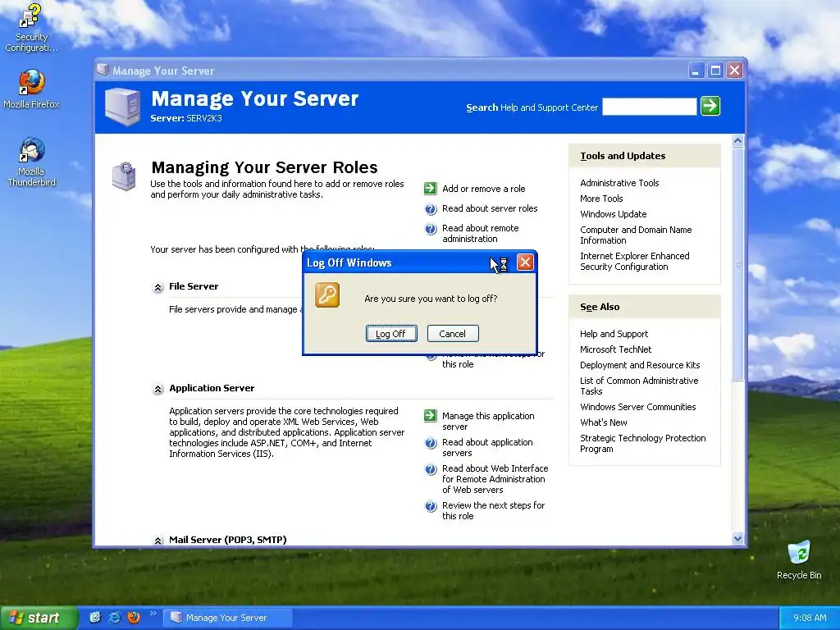Click the server icon in the blue header
The height and width of the screenshot is (630, 840).
point(123,107)
